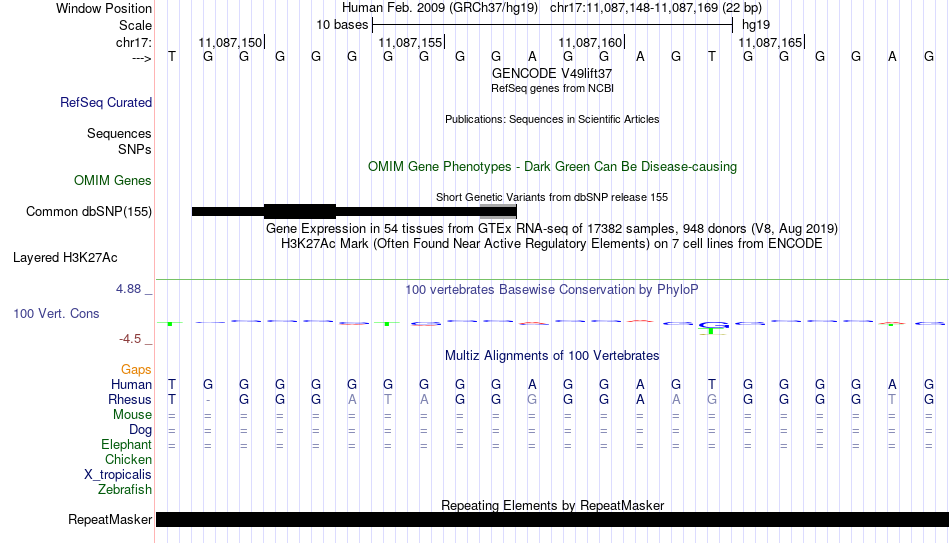
Task: Click the gray dbSNP variant block
Action: click(498, 212)
